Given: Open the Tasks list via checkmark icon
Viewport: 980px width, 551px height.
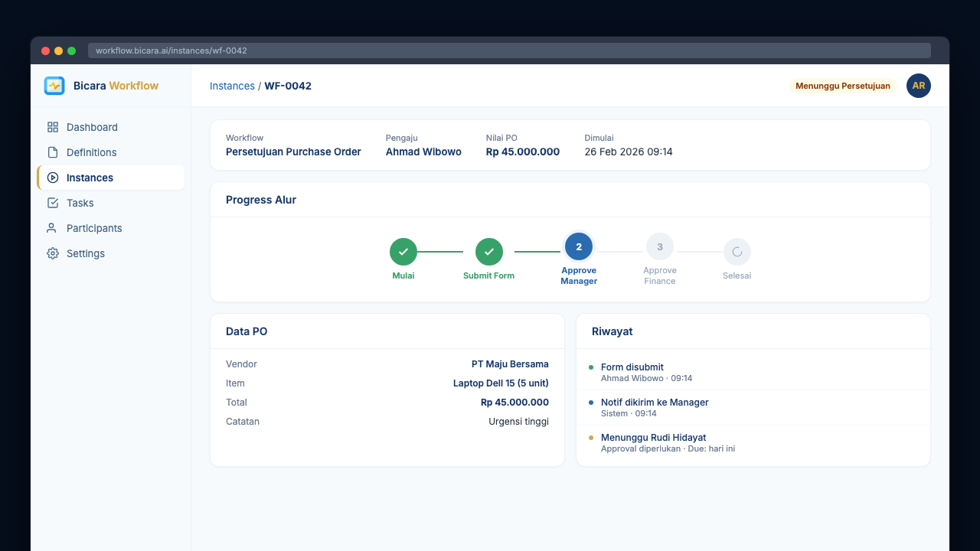Looking at the screenshot, I should (x=52, y=203).
